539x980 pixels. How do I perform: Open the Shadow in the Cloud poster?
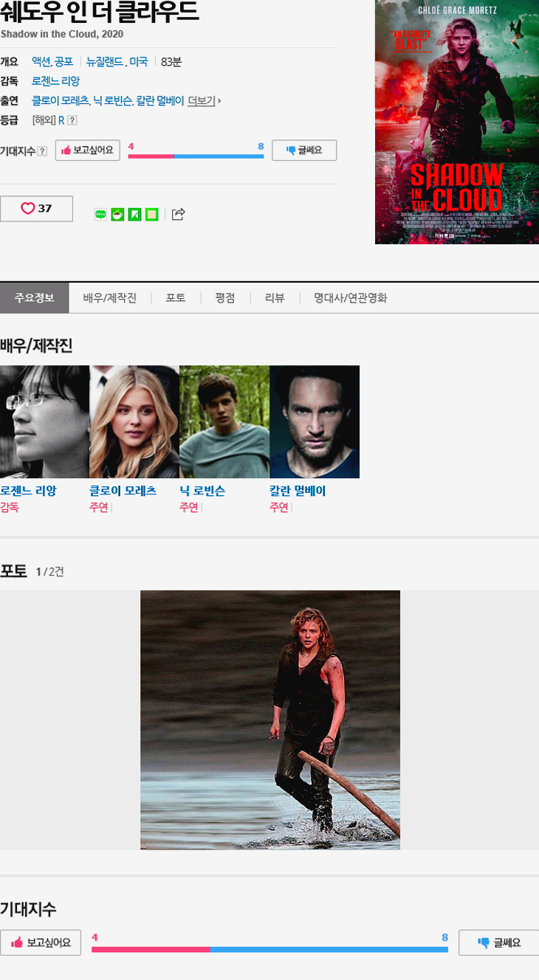pos(457,122)
